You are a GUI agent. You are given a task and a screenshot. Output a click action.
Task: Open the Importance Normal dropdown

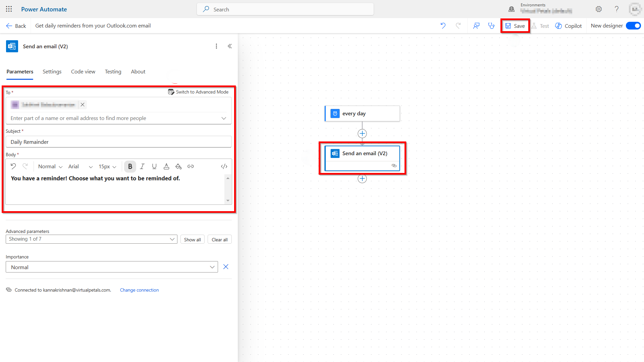[112, 267]
